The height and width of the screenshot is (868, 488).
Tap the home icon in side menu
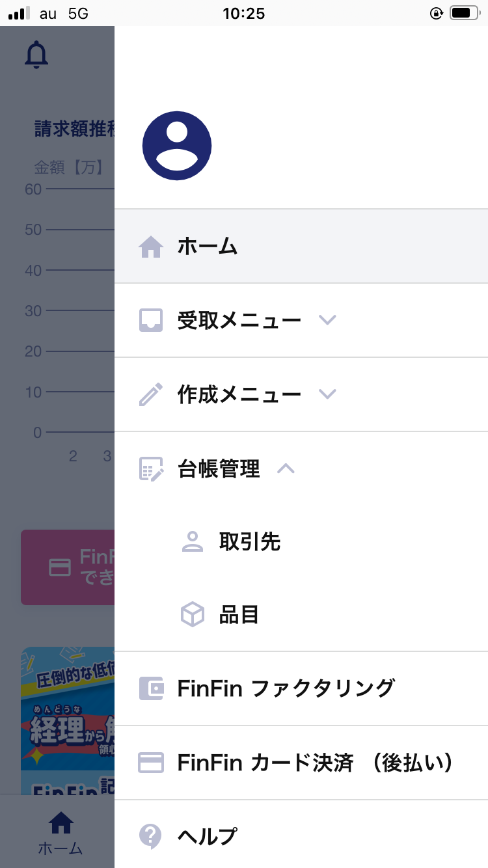pos(151,247)
